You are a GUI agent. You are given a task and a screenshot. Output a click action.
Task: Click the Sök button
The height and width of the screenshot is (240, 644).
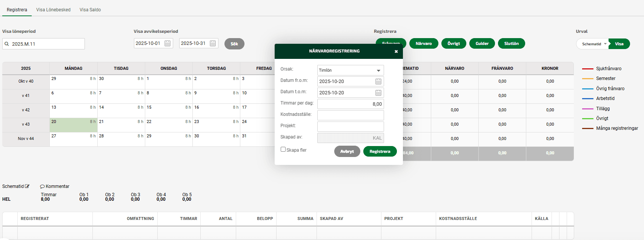click(234, 44)
